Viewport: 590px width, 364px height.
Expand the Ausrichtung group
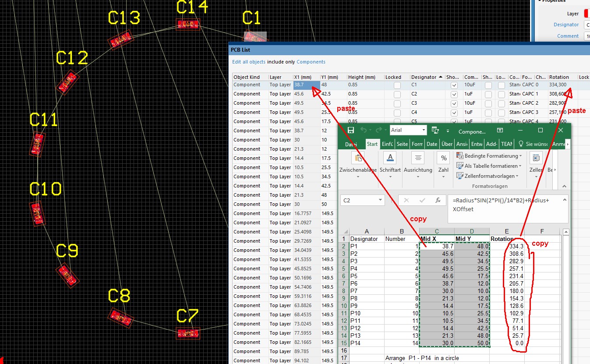click(x=418, y=177)
